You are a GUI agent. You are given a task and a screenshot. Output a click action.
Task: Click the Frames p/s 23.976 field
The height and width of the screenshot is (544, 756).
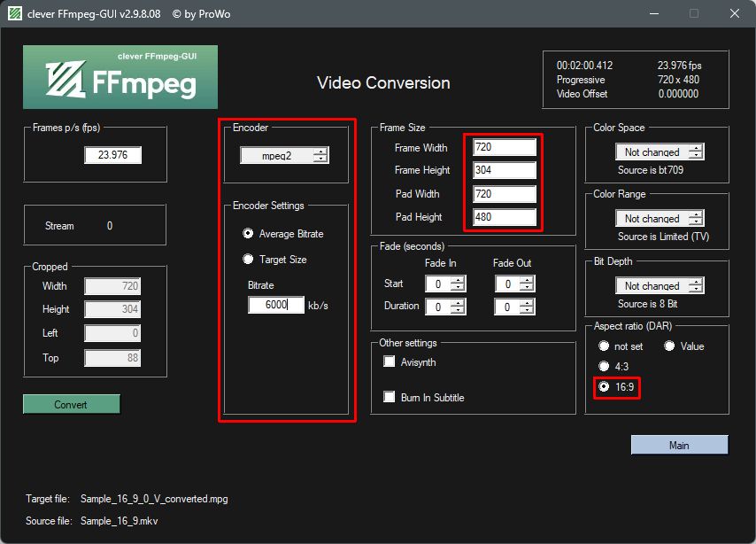pos(112,155)
